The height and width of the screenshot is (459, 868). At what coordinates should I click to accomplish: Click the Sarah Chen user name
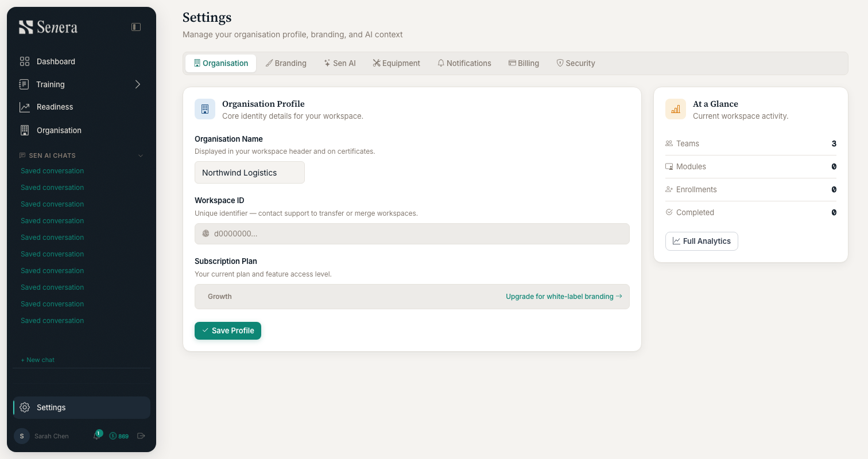52,436
